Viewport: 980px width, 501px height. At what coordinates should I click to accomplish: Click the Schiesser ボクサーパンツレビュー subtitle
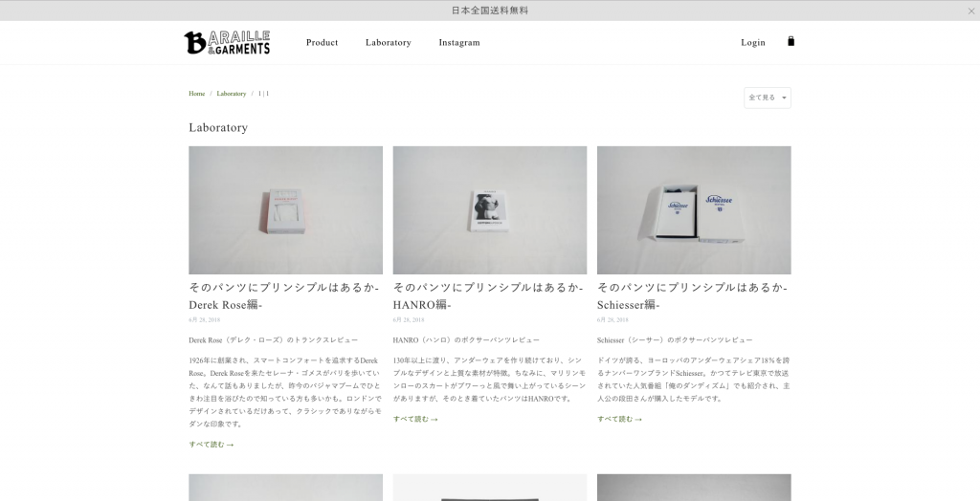point(675,339)
